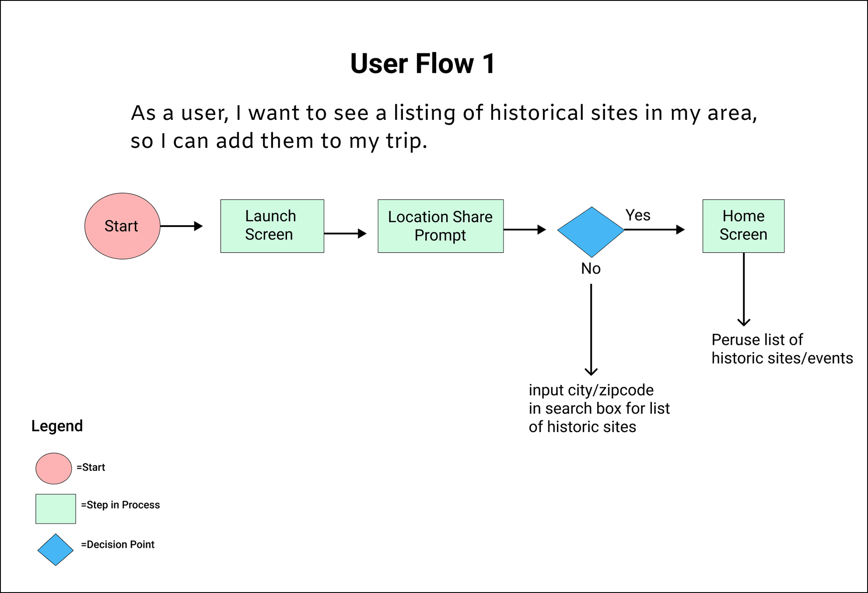
Task: Select the '=Start' legend label
Action: pos(90,467)
